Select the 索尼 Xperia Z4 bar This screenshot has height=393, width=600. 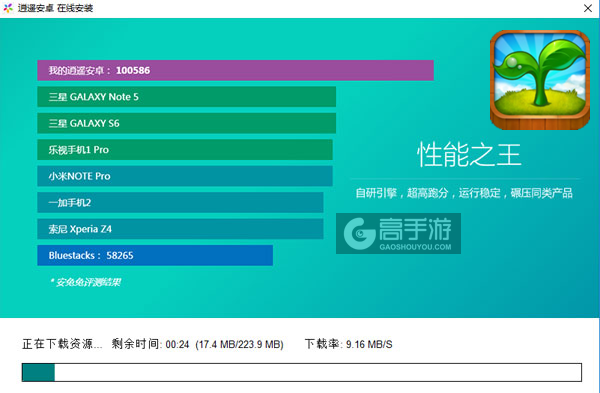click(180, 229)
